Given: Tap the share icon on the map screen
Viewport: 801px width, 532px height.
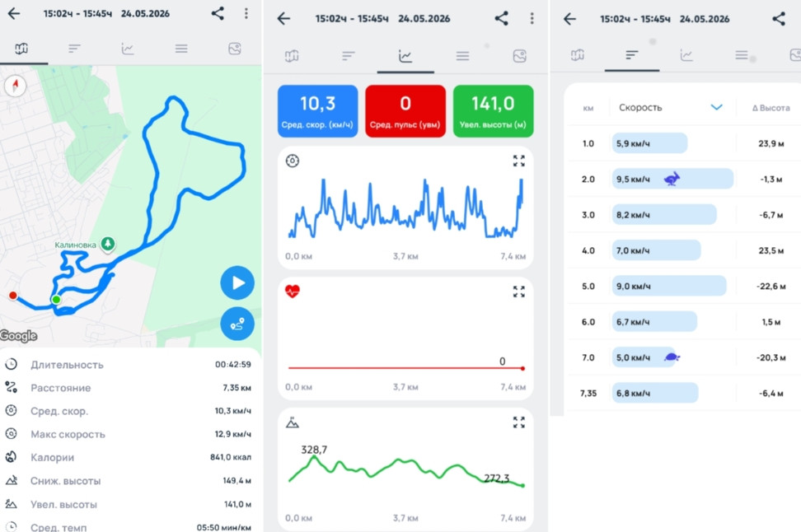Looking at the screenshot, I should pos(218,13).
